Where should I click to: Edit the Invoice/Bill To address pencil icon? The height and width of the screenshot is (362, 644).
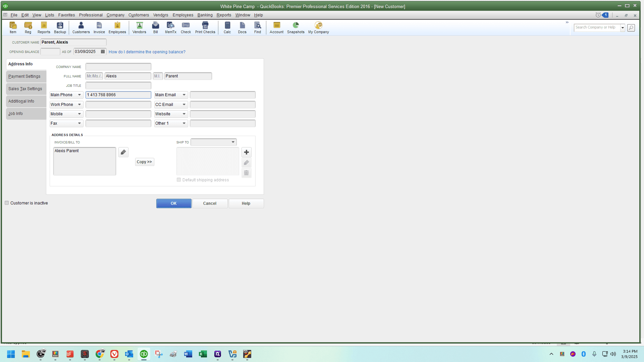tap(123, 152)
